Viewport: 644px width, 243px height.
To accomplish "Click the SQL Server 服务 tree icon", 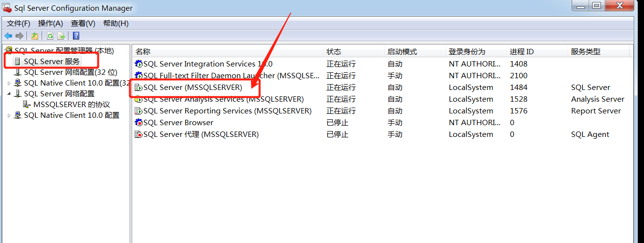I will 18,61.
